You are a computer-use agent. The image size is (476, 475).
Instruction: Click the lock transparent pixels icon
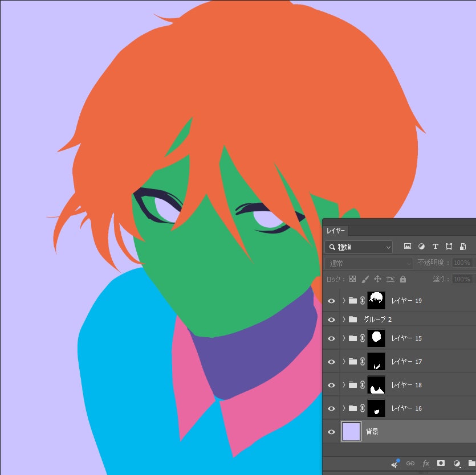click(352, 279)
